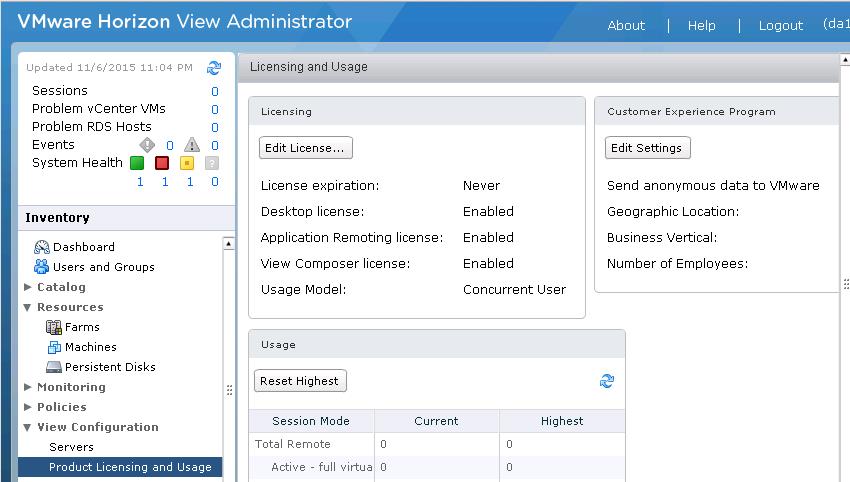Click Edit Settings for Customer Experience Program
This screenshot has width=850, height=482.
coord(647,148)
